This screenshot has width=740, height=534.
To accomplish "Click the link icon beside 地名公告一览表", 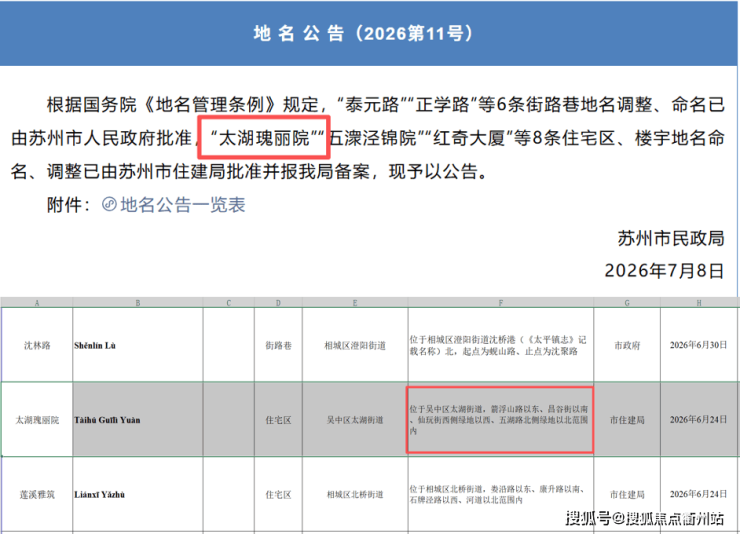I will 109,204.
